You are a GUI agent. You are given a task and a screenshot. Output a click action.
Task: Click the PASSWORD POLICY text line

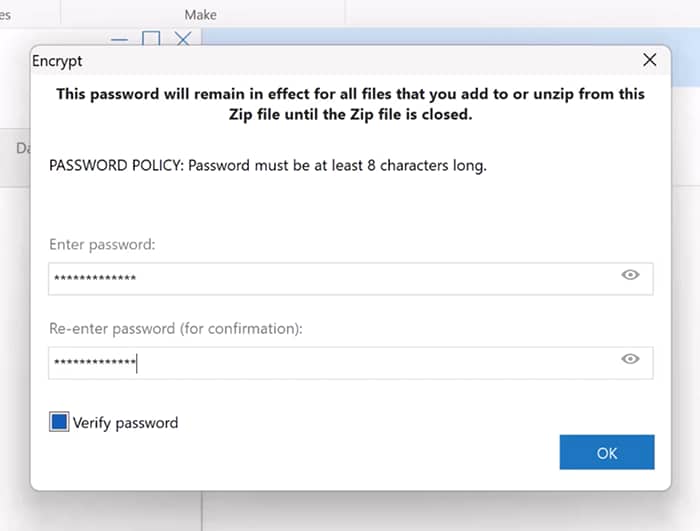tap(268, 166)
